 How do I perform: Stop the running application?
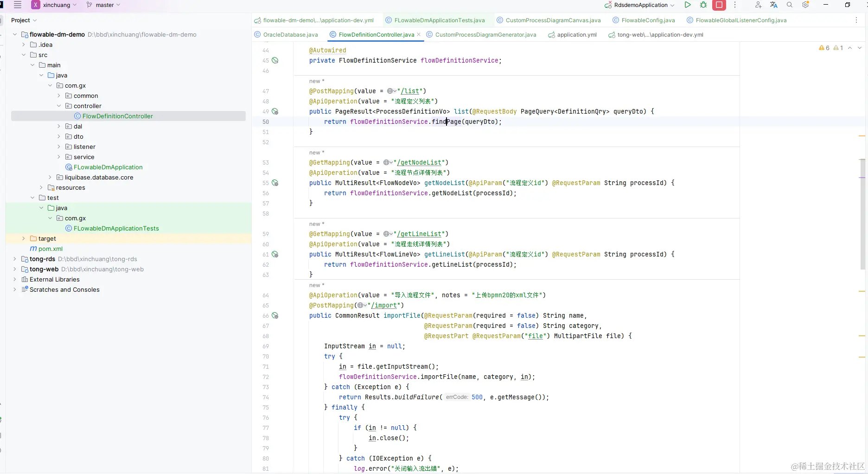(x=719, y=5)
